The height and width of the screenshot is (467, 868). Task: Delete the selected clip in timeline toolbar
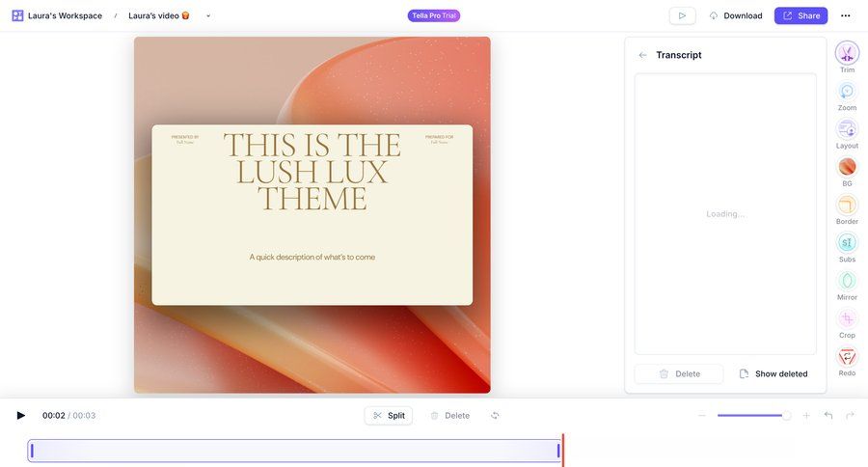[x=450, y=416]
